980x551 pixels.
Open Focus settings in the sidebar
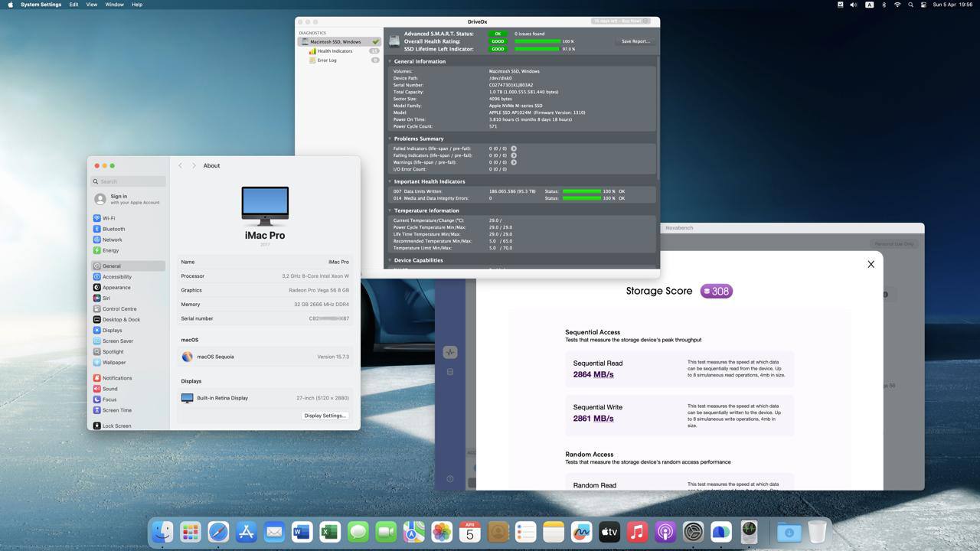pyautogui.click(x=128, y=399)
